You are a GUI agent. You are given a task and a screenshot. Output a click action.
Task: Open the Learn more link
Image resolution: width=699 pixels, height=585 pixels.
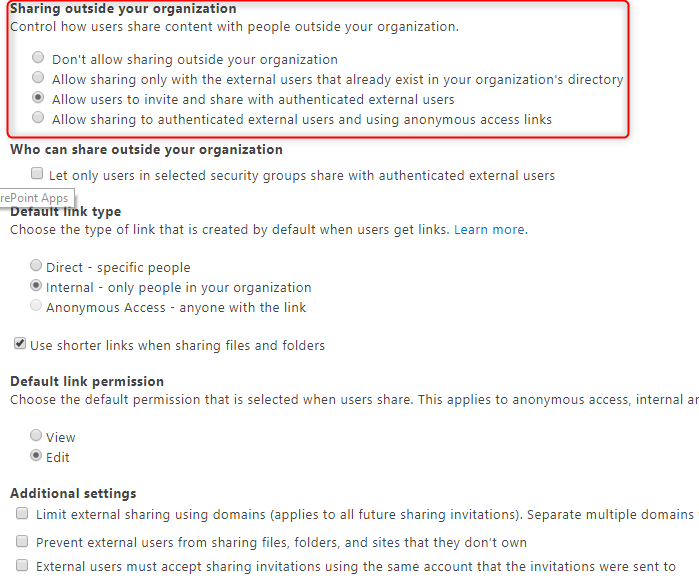click(x=489, y=230)
